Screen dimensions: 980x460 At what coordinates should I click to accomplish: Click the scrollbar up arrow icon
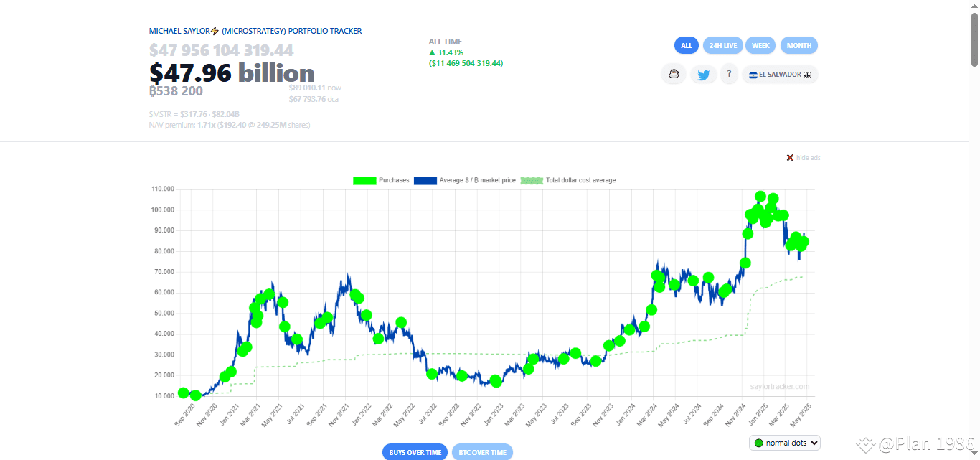click(x=975, y=5)
